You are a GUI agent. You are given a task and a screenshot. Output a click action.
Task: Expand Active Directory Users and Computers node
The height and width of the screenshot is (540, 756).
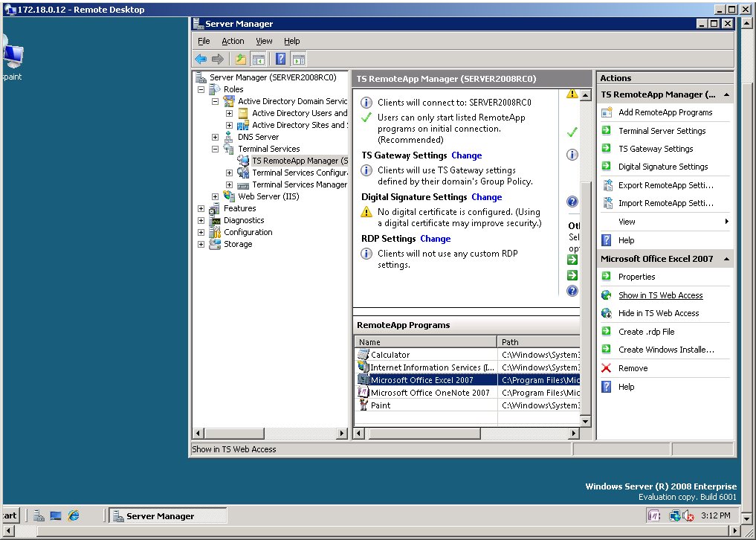click(x=230, y=113)
